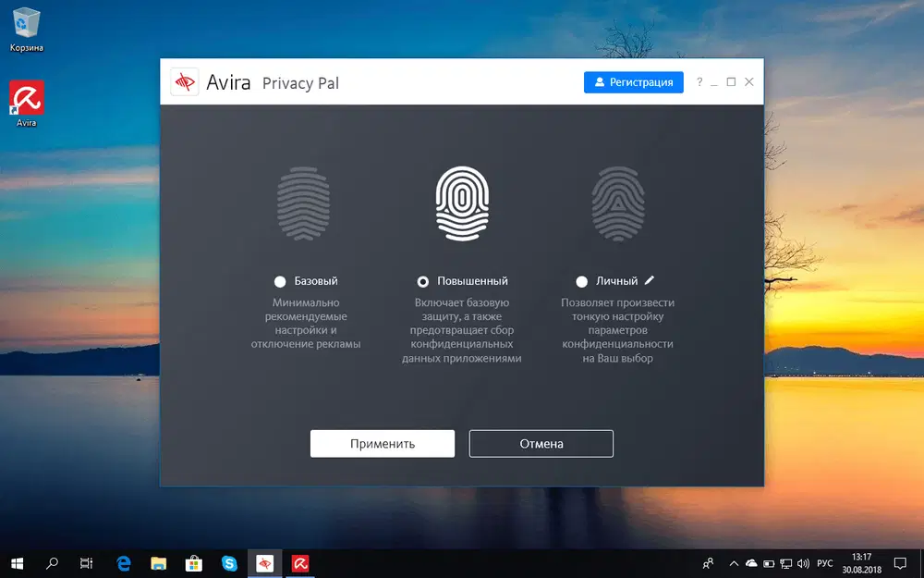The height and width of the screenshot is (578, 924).
Task: Open the help question mark icon
Action: coord(699,82)
